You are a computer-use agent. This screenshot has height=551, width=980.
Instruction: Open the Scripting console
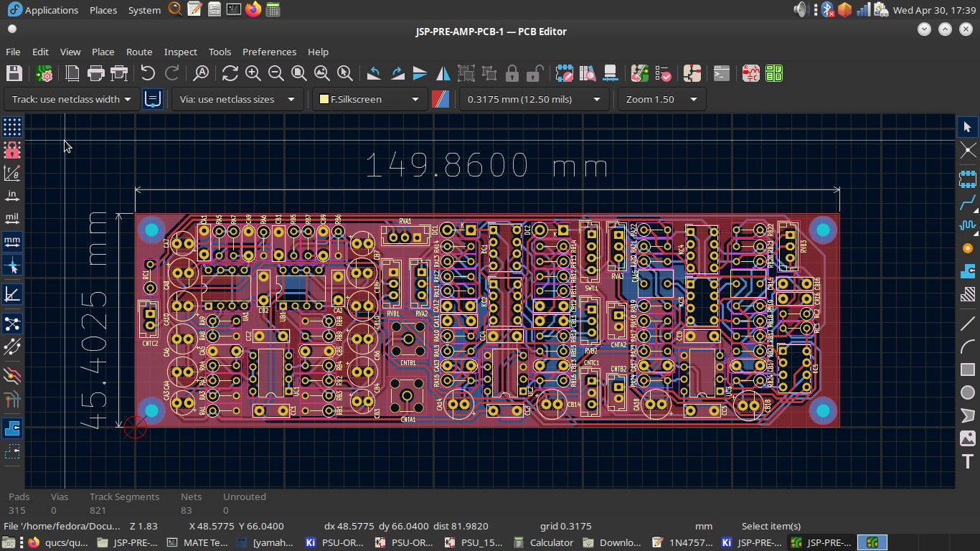[722, 73]
